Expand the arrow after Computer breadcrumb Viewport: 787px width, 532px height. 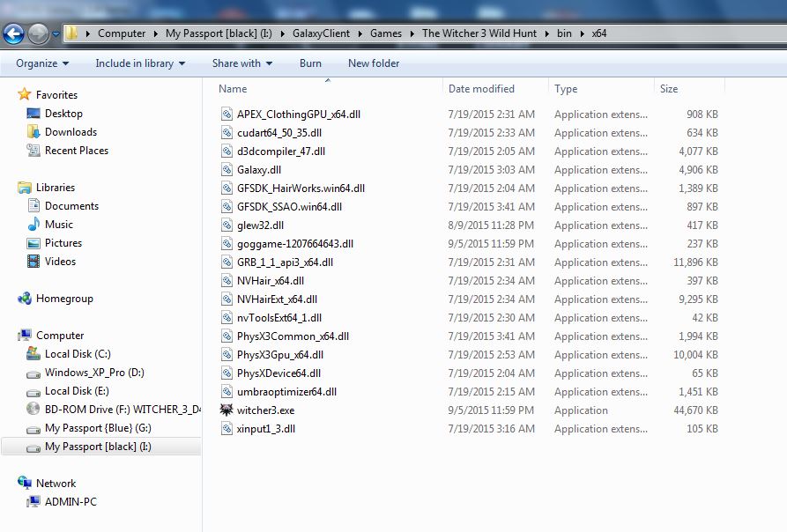(x=156, y=33)
